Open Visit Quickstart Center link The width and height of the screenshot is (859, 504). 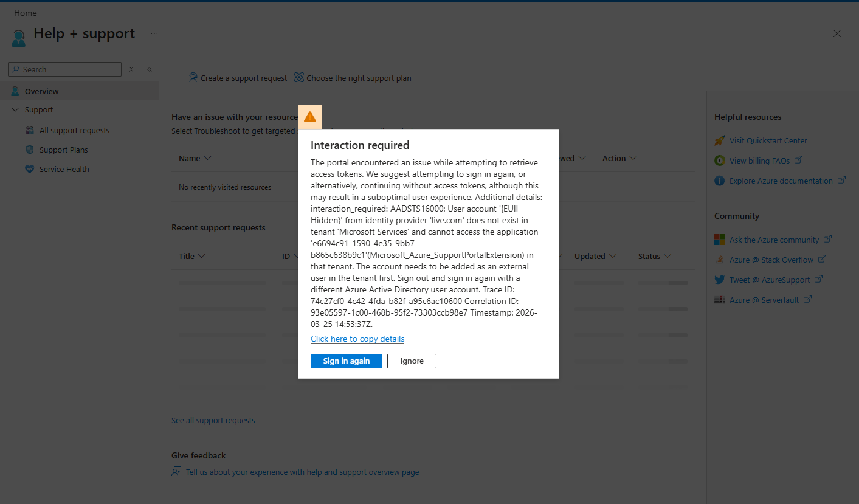coord(768,140)
